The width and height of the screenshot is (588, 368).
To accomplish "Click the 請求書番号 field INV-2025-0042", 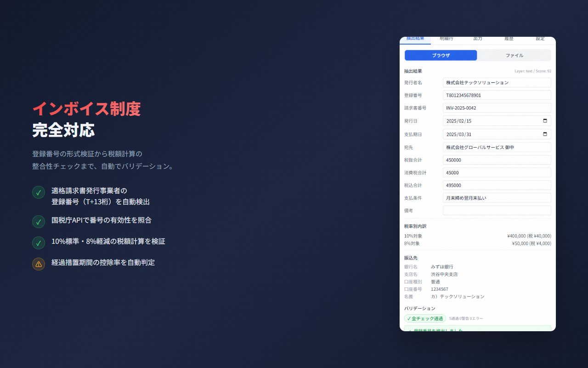I will 497,108.
